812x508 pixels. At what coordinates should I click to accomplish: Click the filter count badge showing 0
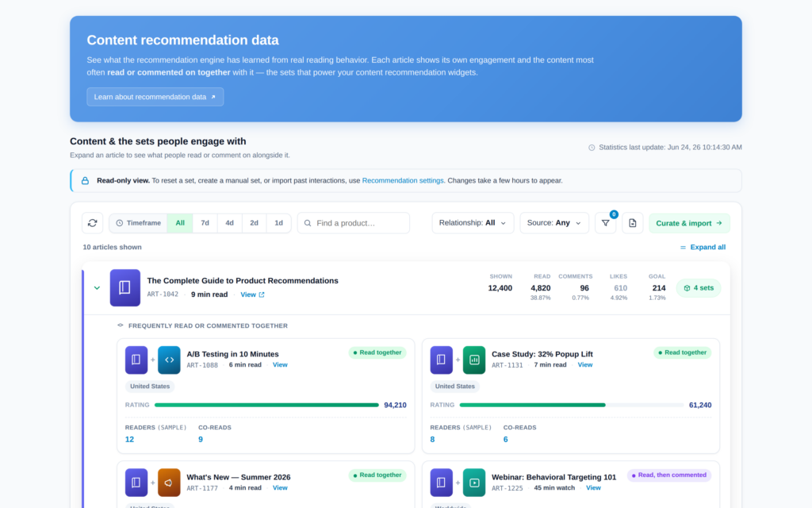point(614,214)
